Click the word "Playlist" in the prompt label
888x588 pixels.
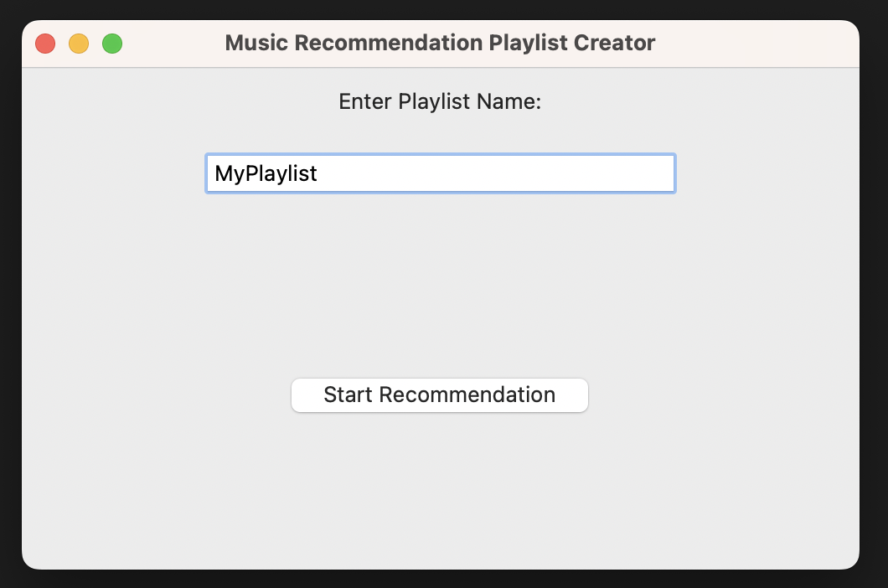pyautogui.click(x=435, y=102)
